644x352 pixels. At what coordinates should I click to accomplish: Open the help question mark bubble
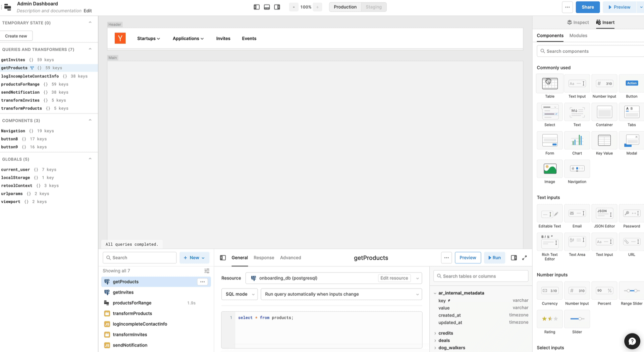pyautogui.click(x=632, y=341)
